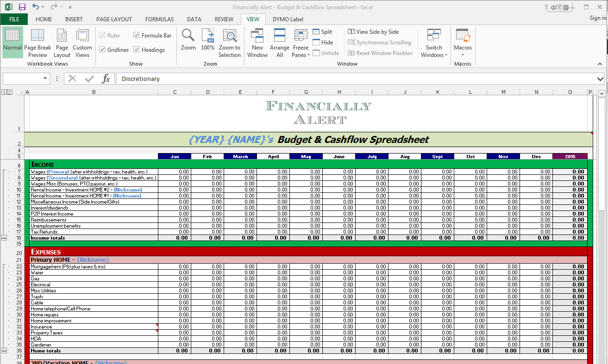This screenshot has width=608, height=364.
Task: Click the 'Mortgage/rent' row label
Action: tap(68, 266)
